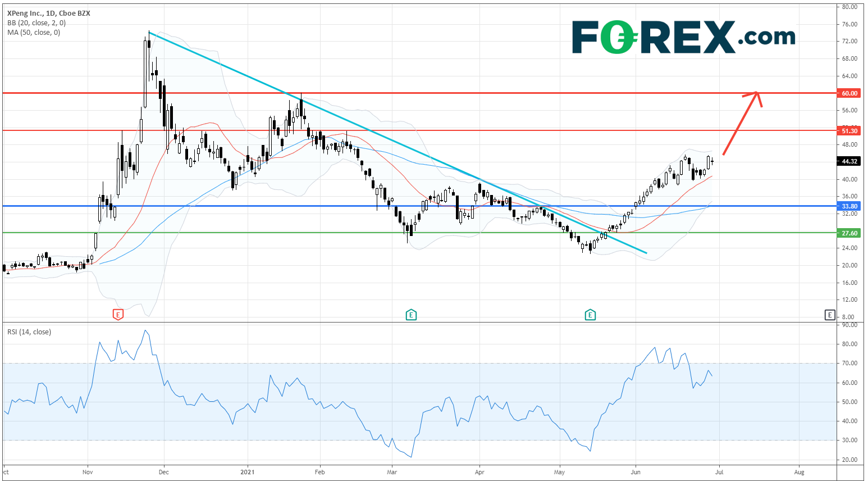868x481 pixels.
Task: Click the 2021 label on the time axis
Action: point(248,472)
